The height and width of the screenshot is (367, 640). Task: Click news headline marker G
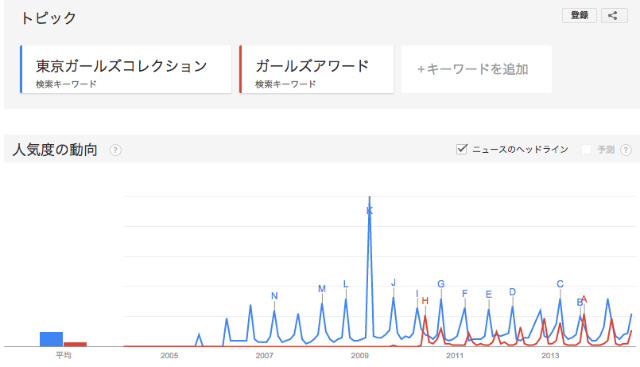(441, 284)
